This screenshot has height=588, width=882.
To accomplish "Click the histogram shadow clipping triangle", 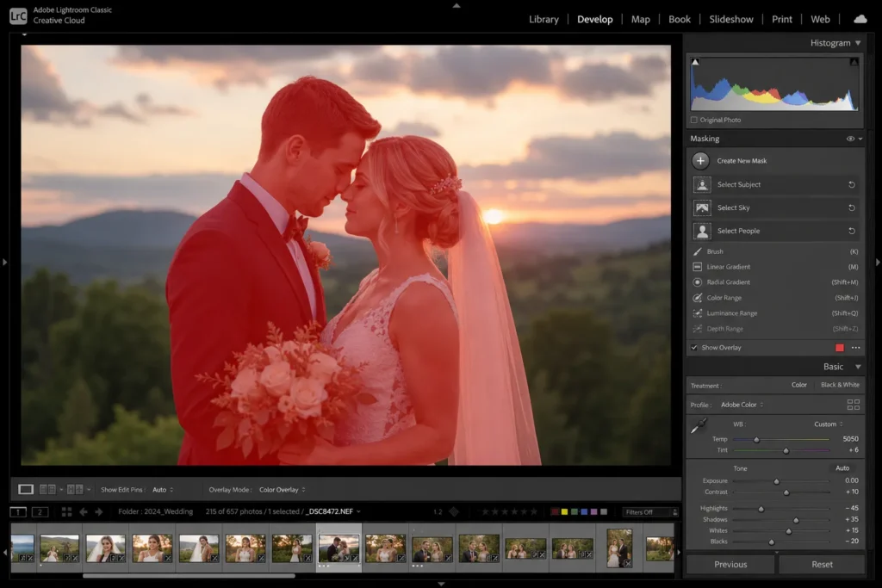I will click(x=695, y=62).
